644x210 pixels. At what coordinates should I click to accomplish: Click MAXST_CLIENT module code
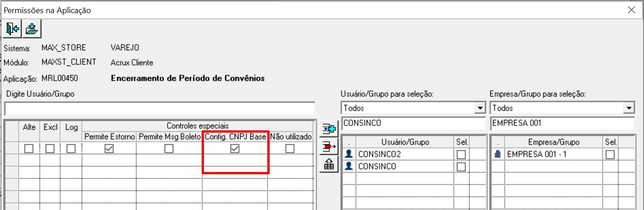[x=69, y=62]
